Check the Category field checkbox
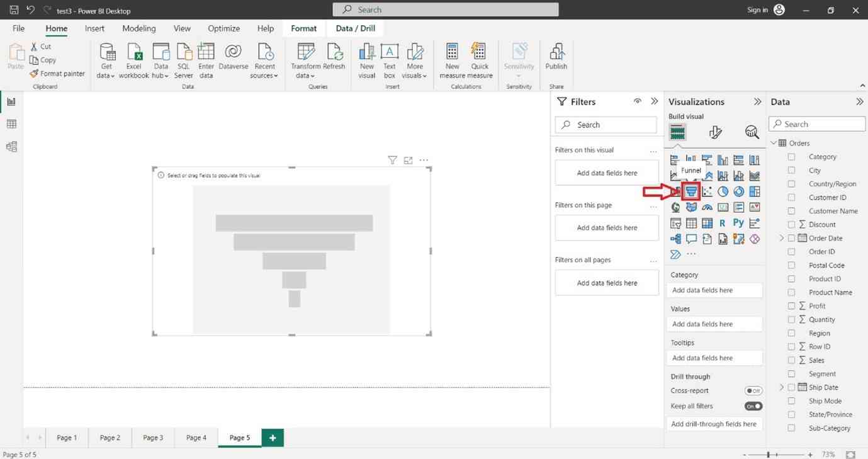Screen dimensions: 868x459 (791, 156)
